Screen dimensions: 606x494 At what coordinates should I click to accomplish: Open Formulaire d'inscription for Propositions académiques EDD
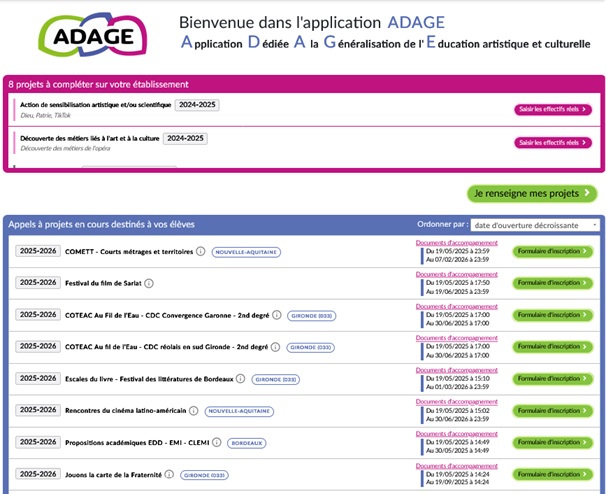(x=553, y=442)
